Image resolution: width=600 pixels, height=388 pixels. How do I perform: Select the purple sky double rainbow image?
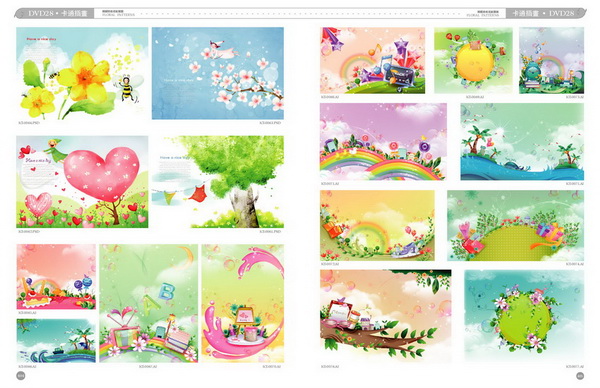[383, 142]
